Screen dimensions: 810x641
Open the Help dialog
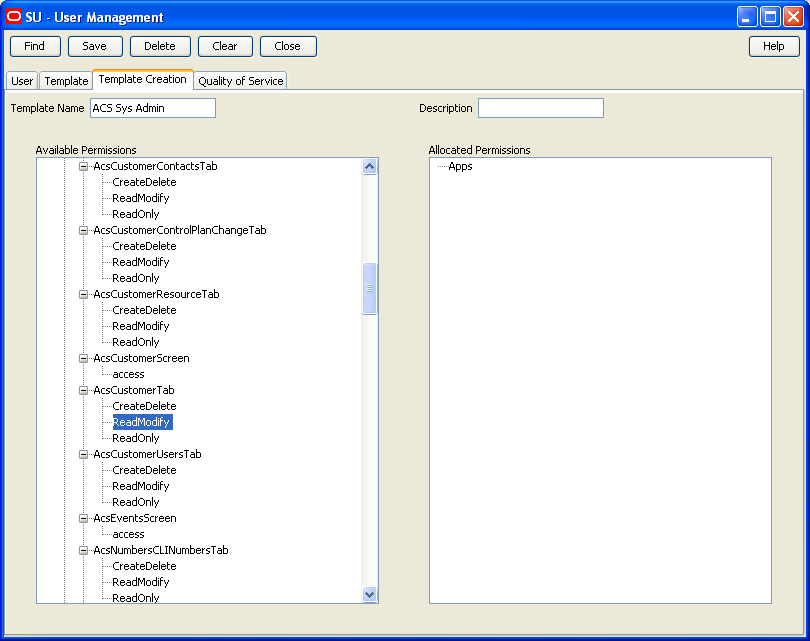point(773,46)
